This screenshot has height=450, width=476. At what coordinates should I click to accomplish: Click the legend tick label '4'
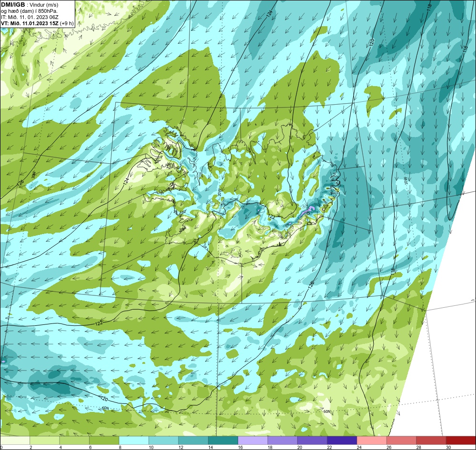[60, 447]
